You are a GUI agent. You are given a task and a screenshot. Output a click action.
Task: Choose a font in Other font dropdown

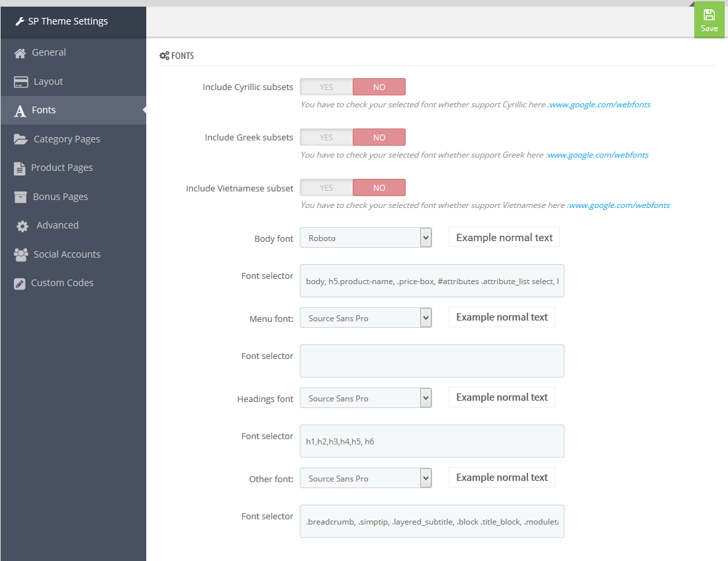tap(365, 478)
